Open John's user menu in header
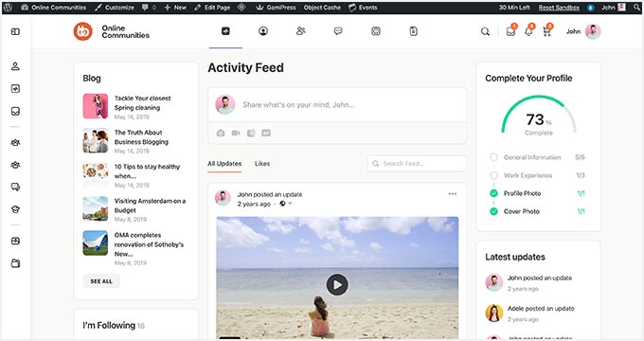The height and width of the screenshot is (341, 644). tap(583, 31)
